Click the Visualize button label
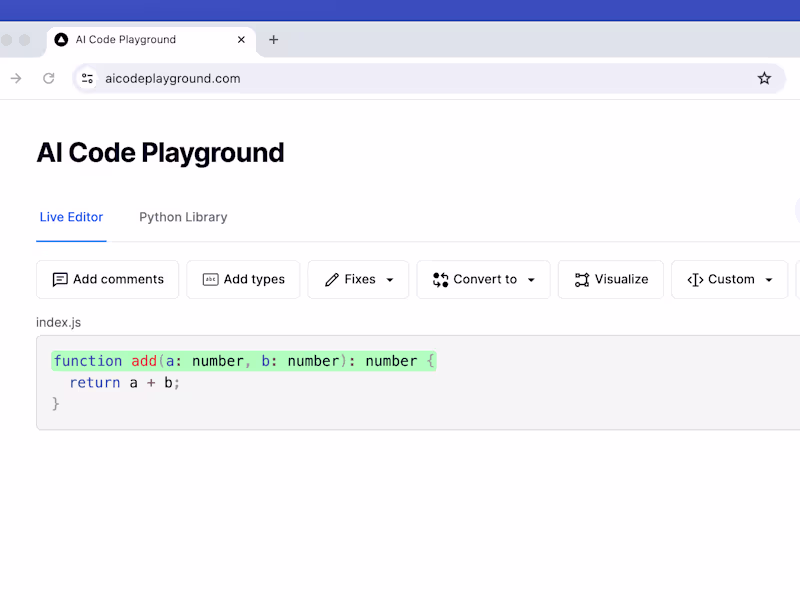The width and height of the screenshot is (800, 600). 621,280
